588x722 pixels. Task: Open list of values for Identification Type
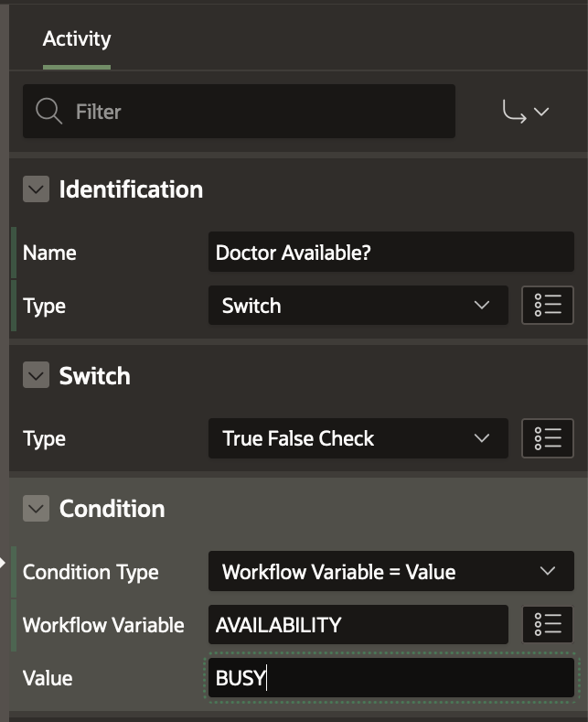pos(547,306)
